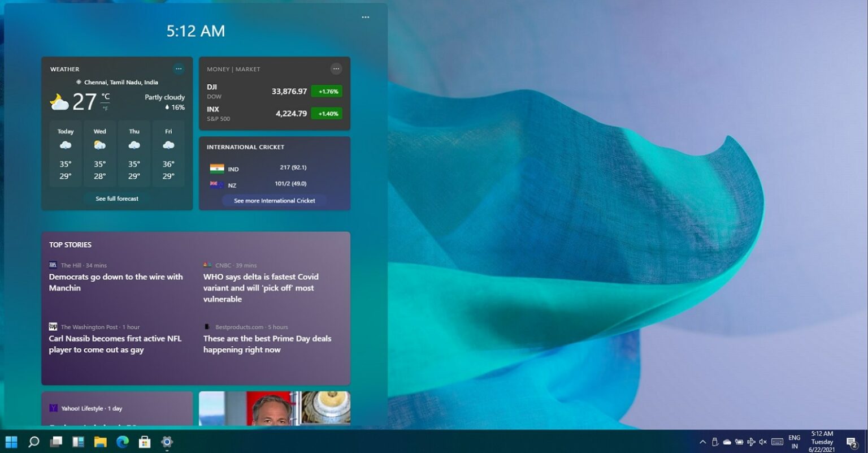This screenshot has height=453, width=868.
Task: Click the ENG IN language switcher
Action: 795,442
